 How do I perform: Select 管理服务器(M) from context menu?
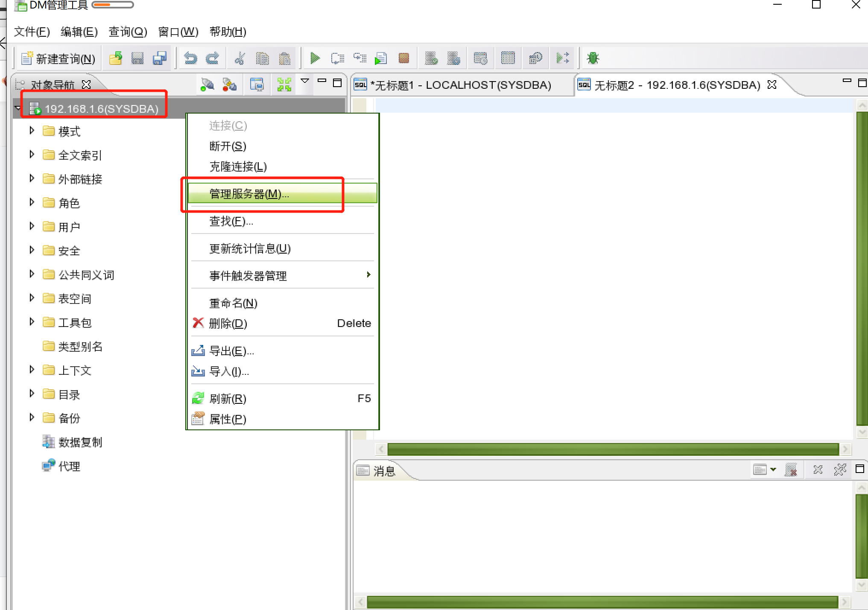249,194
